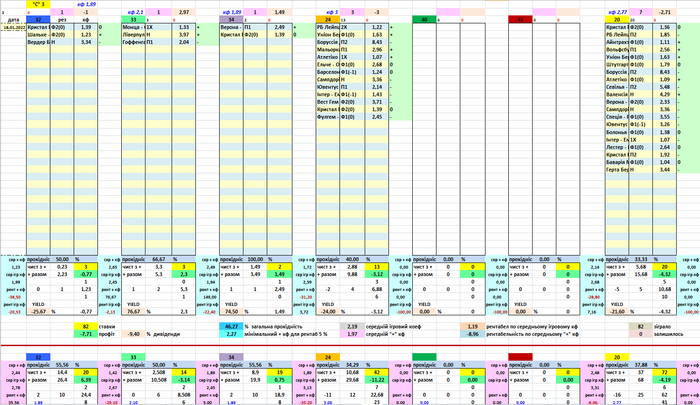Screen dimensions: 700x405
Task: Click the Болонья match cell
Action: 617,132
